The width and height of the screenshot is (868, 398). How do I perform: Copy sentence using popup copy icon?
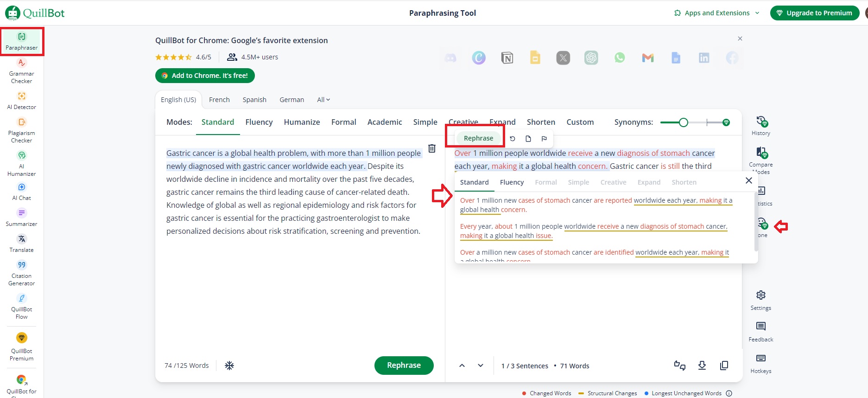click(528, 138)
